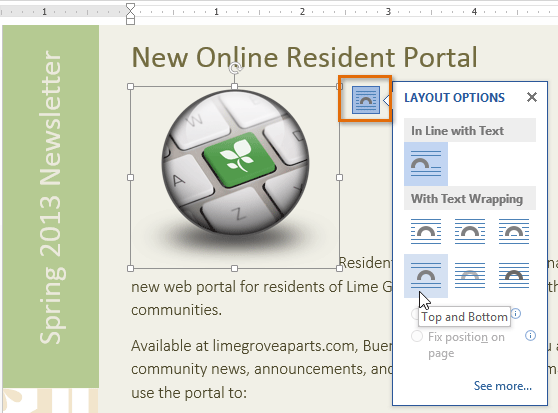Viewport: 558px width, 413px height.
Task: Choose Tight text wrapping icon
Action: point(470,232)
